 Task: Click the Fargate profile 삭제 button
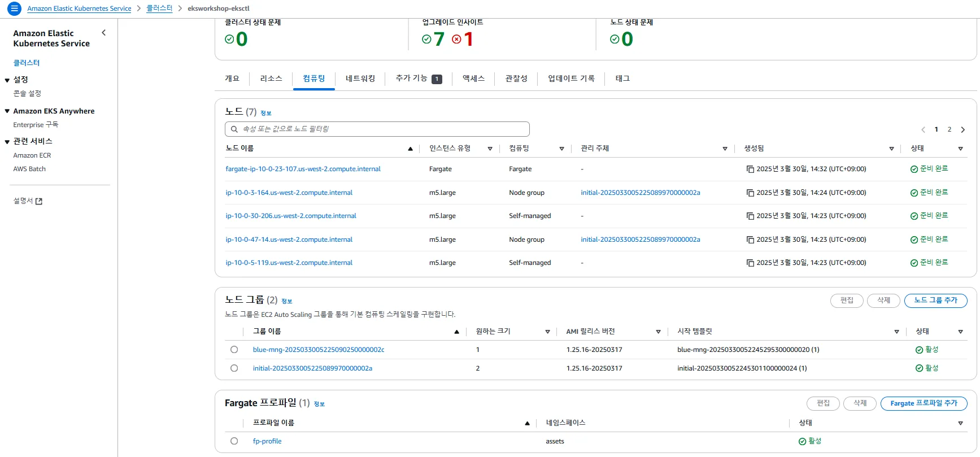tap(860, 403)
